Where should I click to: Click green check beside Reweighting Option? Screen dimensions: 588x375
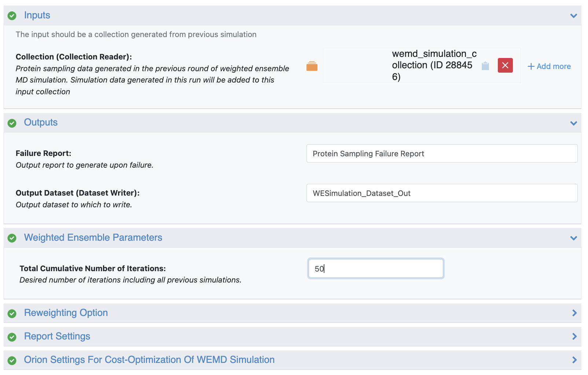pos(12,313)
